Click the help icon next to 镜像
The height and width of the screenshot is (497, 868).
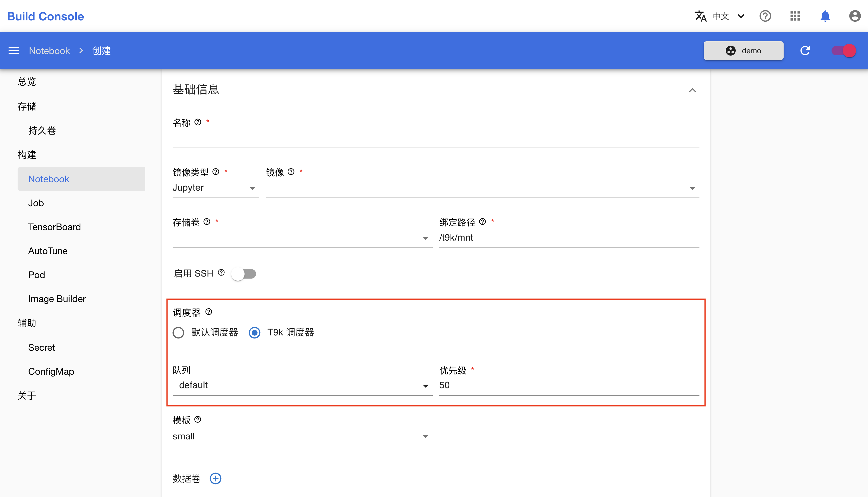point(291,172)
